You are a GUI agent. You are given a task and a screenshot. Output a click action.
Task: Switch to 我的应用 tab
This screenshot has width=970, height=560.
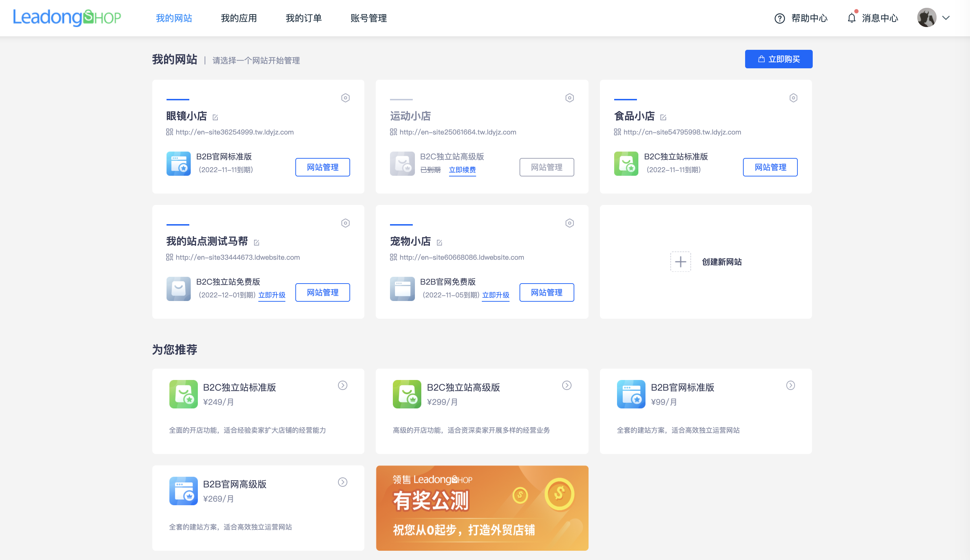[238, 18]
